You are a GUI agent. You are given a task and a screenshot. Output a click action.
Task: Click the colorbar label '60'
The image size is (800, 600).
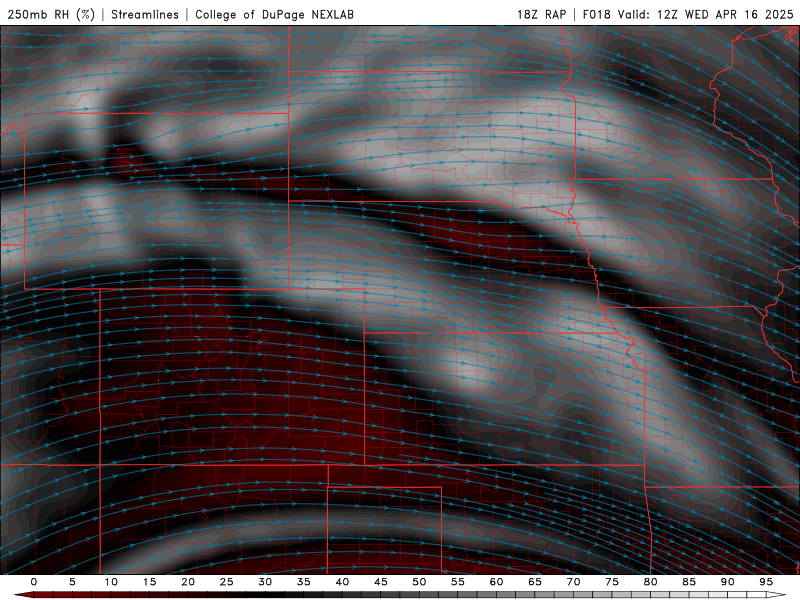(x=496, y=582)
